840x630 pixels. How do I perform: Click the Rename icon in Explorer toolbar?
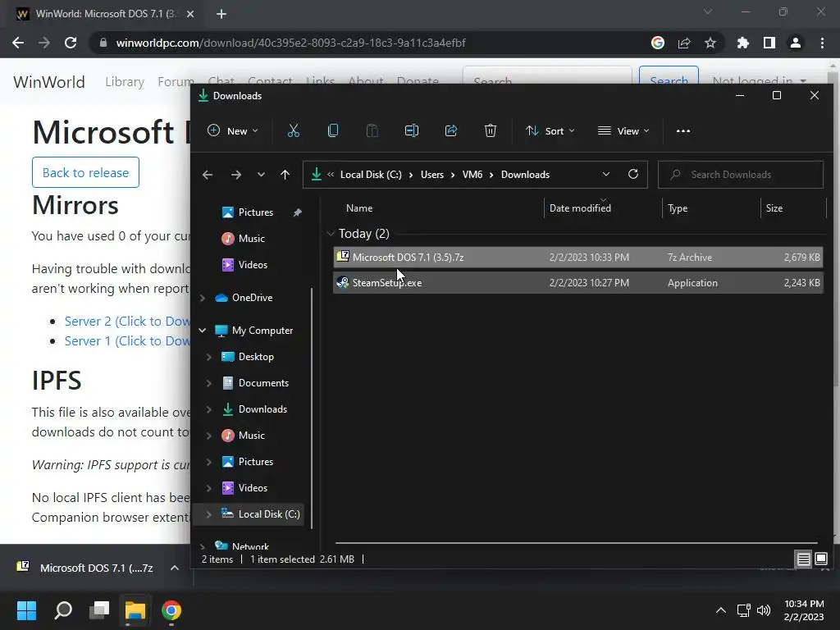pyautogui.click(x=412, y=130)
